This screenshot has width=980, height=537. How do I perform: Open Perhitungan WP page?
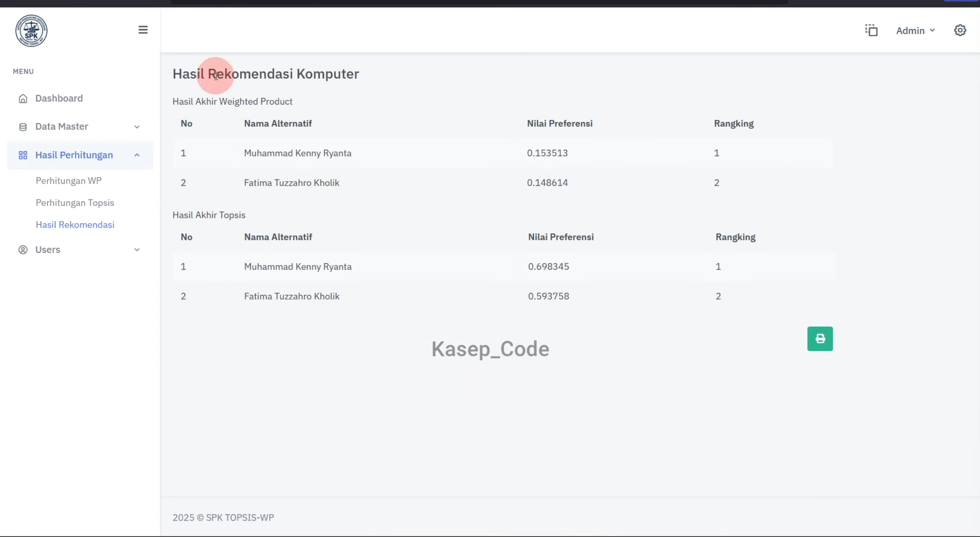[x=69, y=181]
